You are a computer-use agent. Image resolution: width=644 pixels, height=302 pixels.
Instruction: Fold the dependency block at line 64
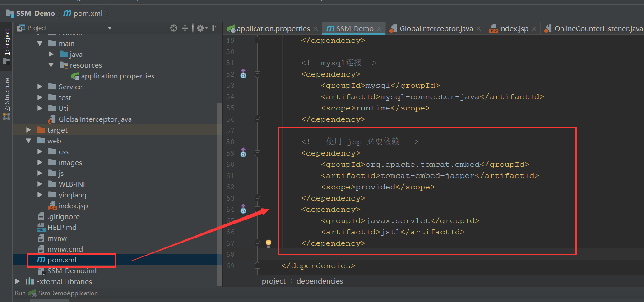257,209
